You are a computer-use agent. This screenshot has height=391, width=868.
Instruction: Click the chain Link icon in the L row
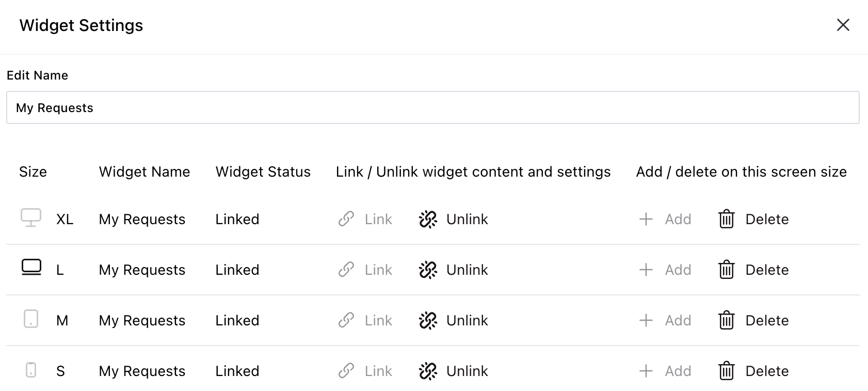click(346, 269)
